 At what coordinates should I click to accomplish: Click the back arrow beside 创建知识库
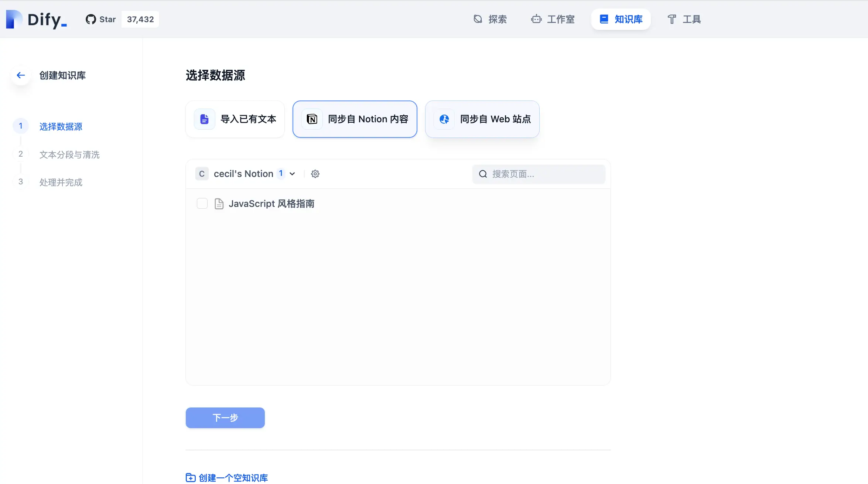[20, 75]
